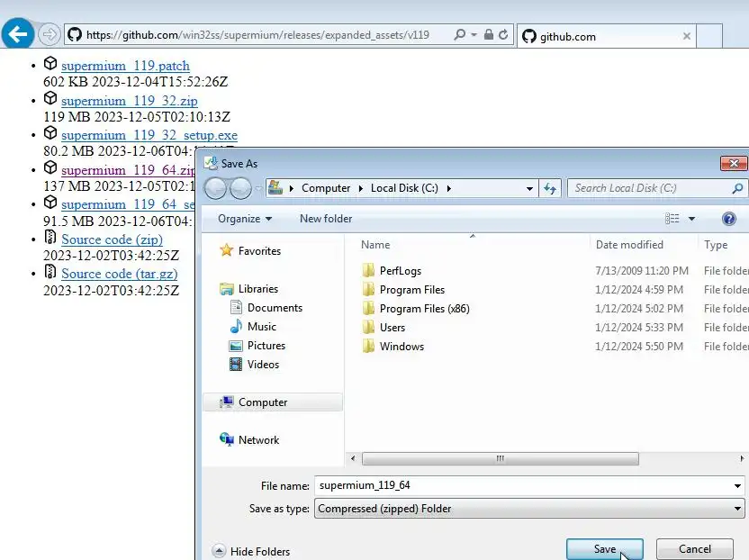Click the scrollbar's left scroll arrow
This screenshot has width=749, height=560.
353,458
